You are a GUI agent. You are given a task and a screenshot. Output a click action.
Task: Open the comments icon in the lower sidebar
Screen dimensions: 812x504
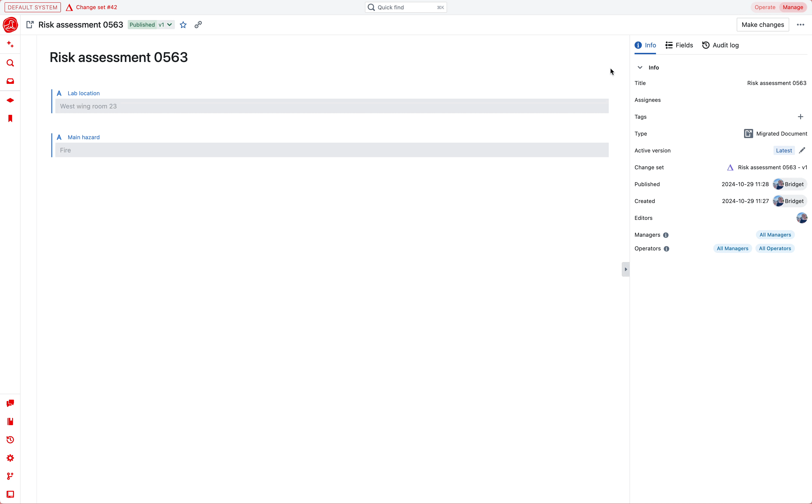[10, 403]
